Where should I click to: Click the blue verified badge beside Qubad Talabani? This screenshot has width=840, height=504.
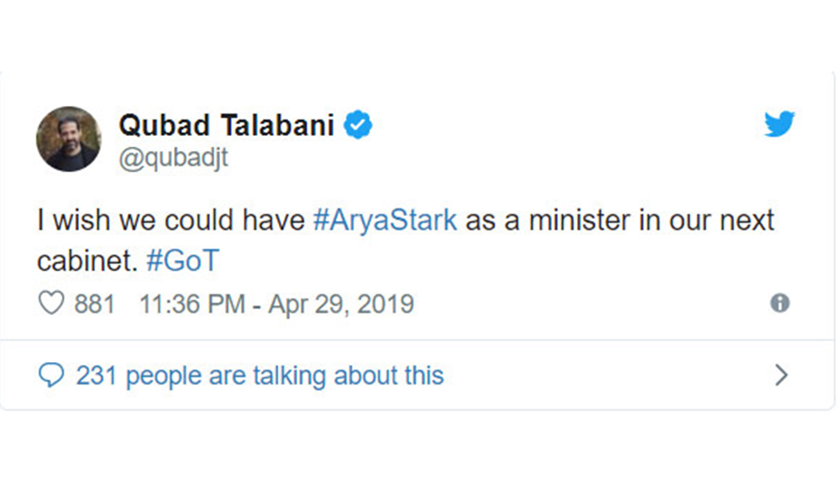point(360,126)
